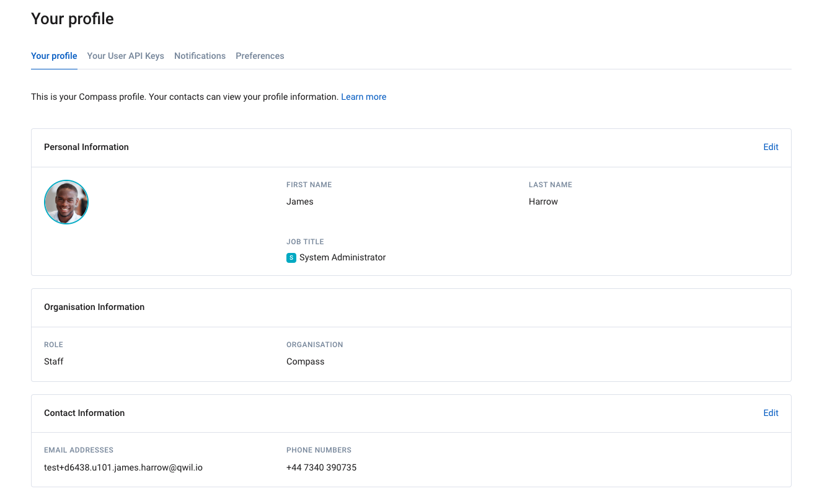Click the EMAIL ADDRESSES field label
This screenshot has width=822, height=504.
79,450
